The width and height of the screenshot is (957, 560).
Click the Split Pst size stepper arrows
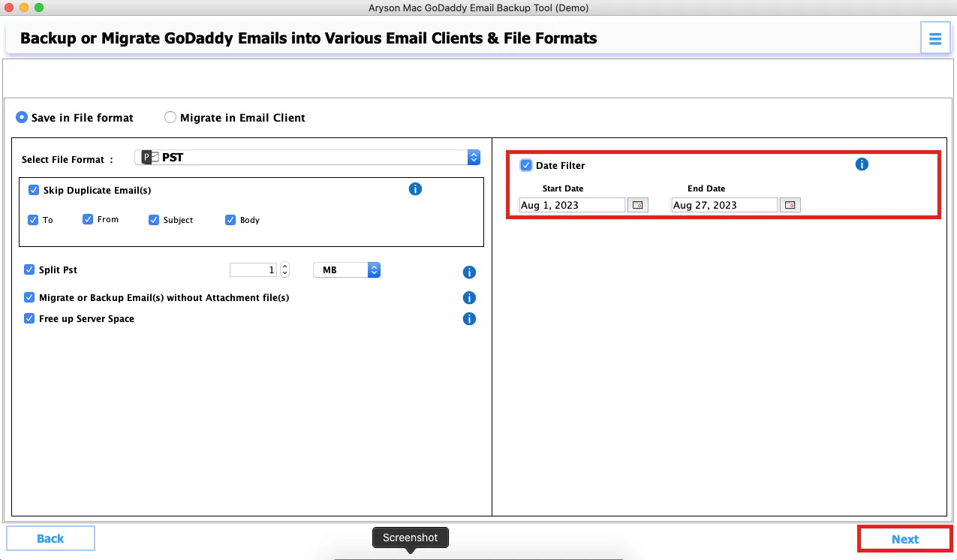[284, 270]
